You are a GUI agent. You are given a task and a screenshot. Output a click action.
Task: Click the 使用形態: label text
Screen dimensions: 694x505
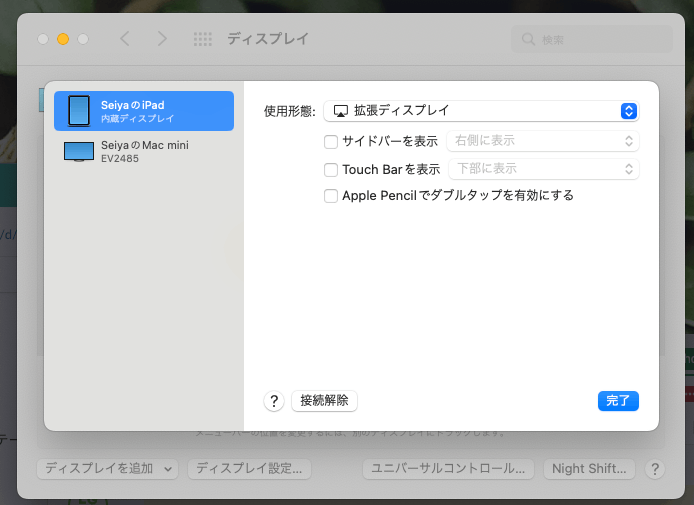click(289, 111)
